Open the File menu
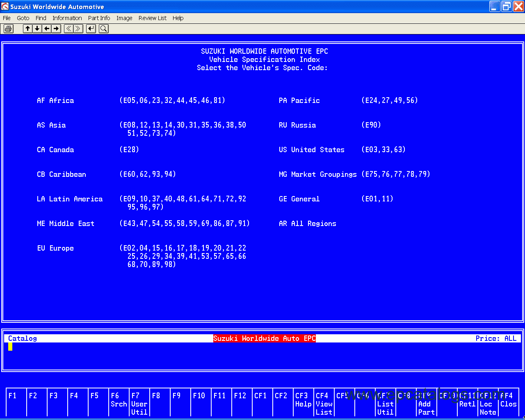The width and height of the screenshot is (525, 420). [x=7, y=18]
